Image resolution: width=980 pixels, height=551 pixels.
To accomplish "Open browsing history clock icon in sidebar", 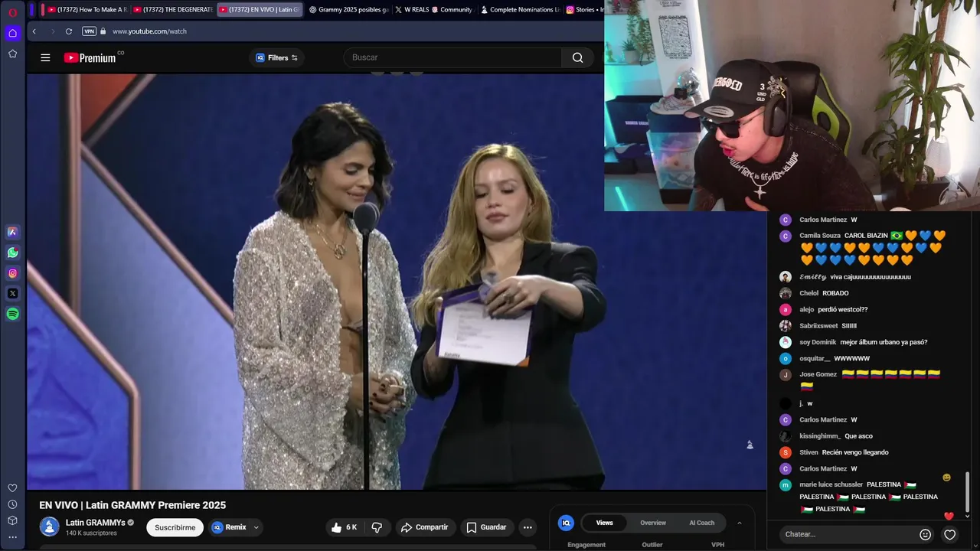I will click(x=12, y=504).
